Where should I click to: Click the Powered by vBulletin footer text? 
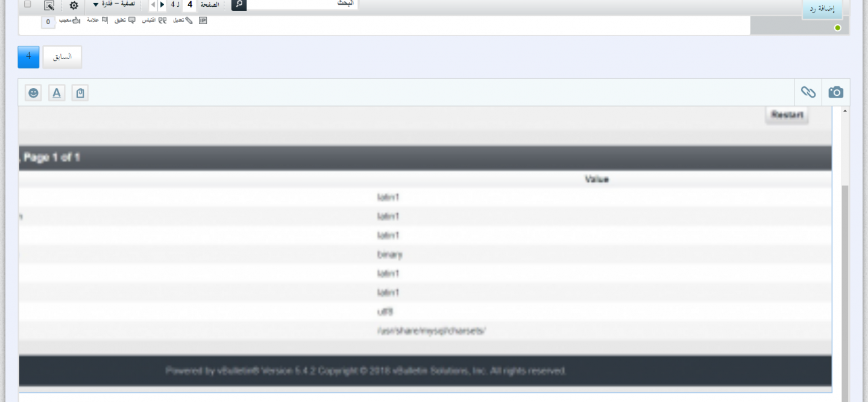click(366, 371)
